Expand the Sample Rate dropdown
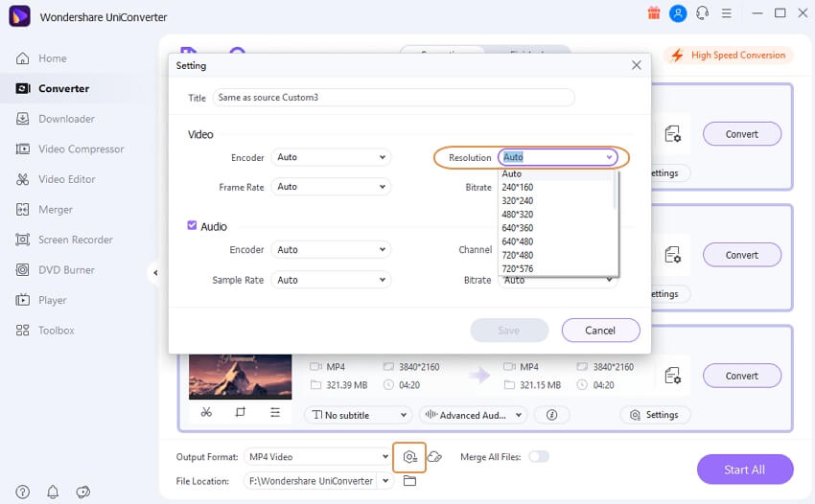This screenshot has height=504, width=815. click(331, 280)
